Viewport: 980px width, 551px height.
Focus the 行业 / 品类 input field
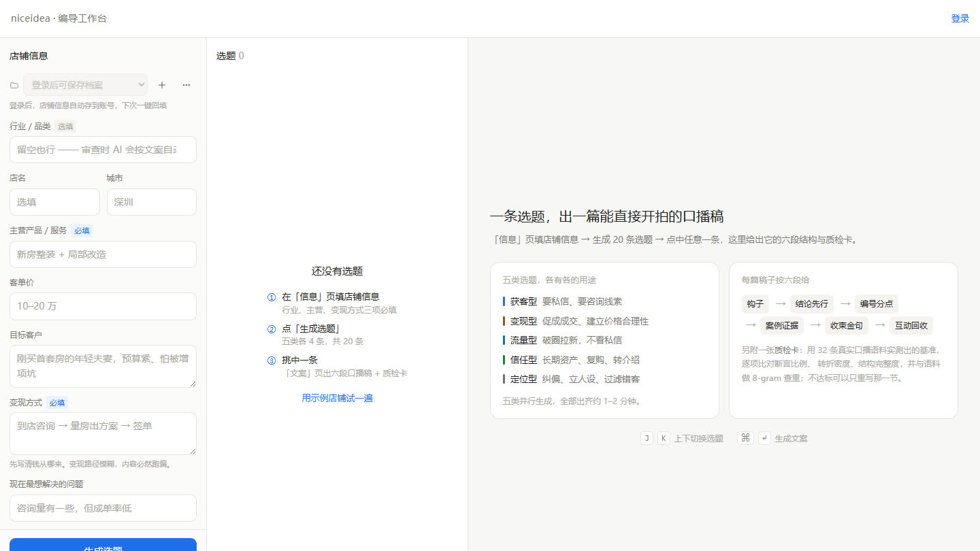103,150
